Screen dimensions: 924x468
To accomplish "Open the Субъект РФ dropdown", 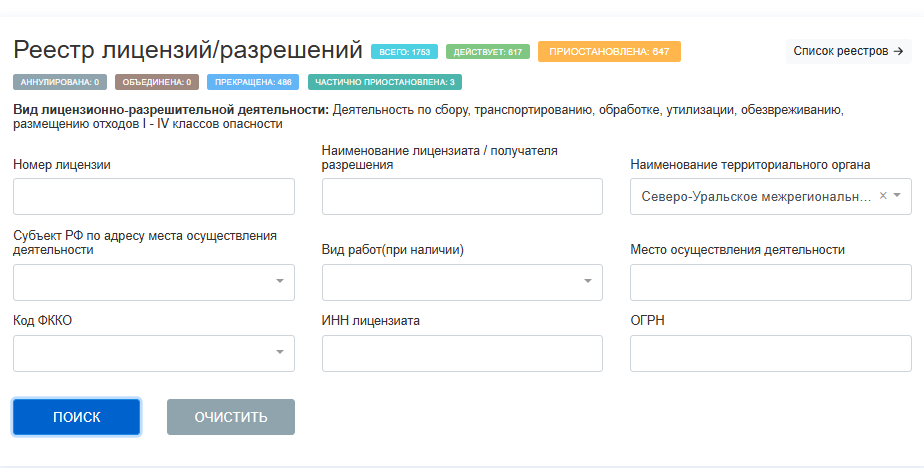I will point(154,282).
